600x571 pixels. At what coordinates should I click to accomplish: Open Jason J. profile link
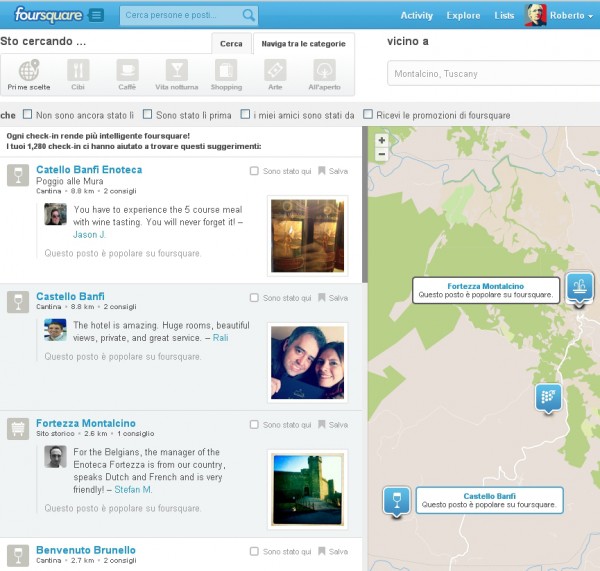pyautogui.click(x=89, y=235)
